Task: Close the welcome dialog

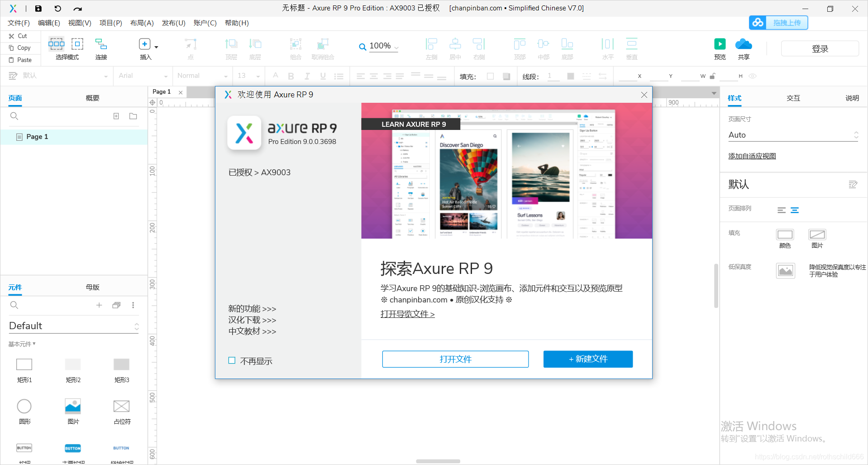Action: [644, 95]
